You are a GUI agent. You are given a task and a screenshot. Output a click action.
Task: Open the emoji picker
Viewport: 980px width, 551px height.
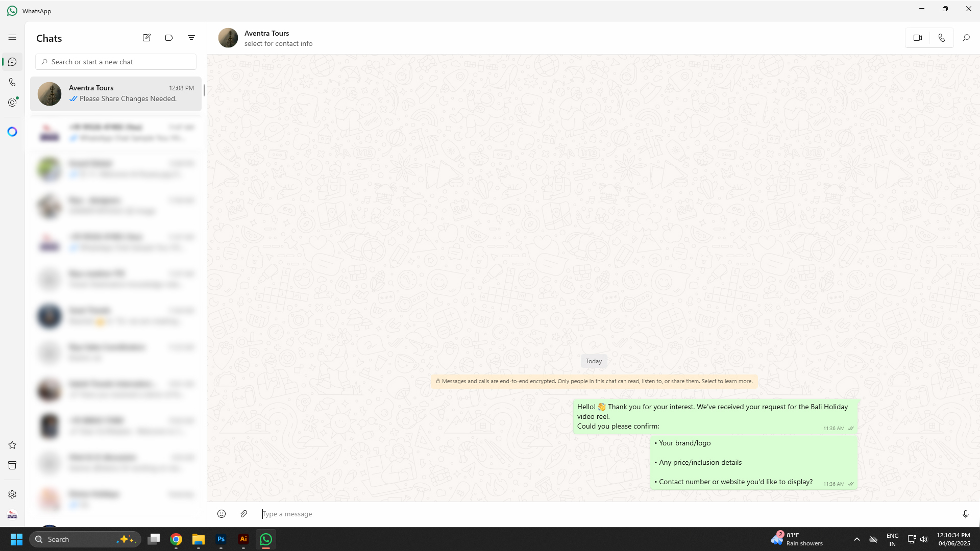[x=222, y=514]
